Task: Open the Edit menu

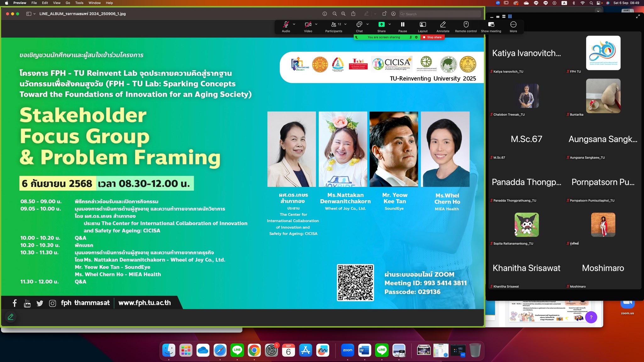Action: pyautogui.click(x=45, y=3)
